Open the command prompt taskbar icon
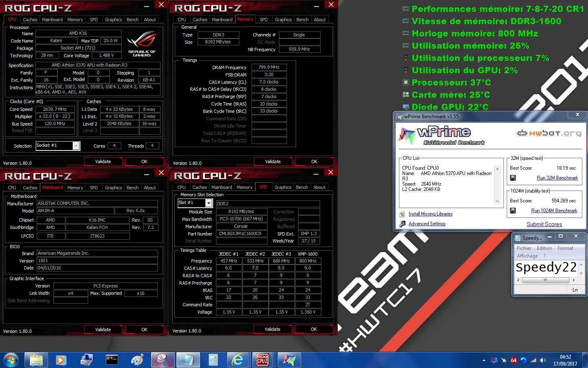 [x=112, y=360]
